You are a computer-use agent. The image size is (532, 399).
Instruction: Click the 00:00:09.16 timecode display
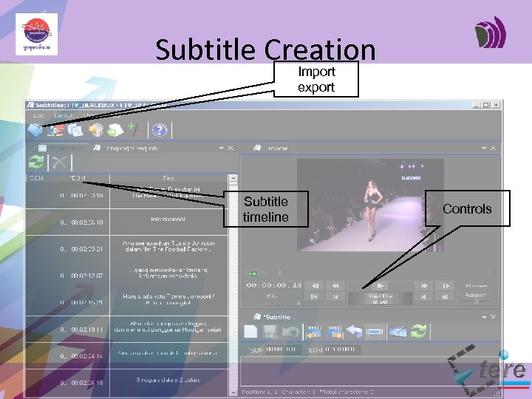(x=274, y=285)
